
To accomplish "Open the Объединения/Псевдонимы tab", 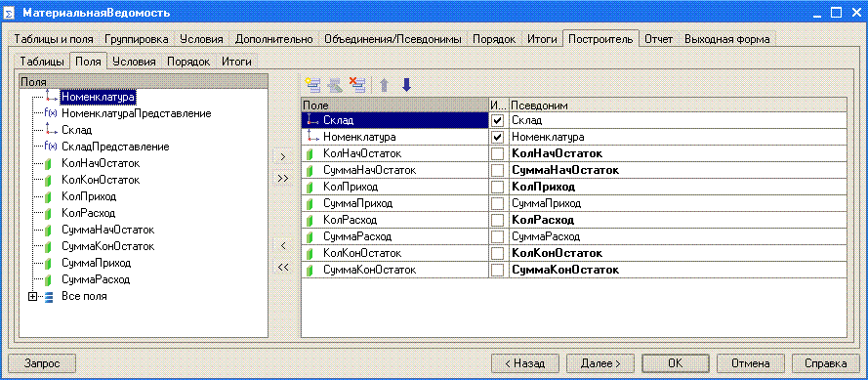I will pos(393,39).
